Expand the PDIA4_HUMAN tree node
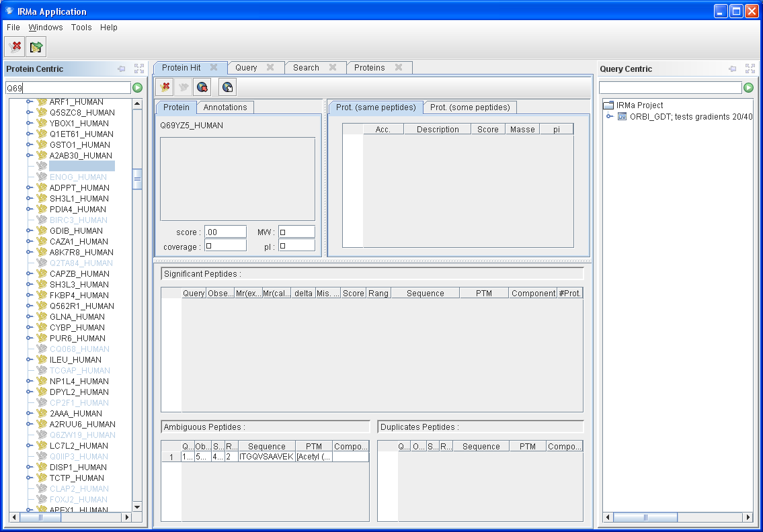This screenshot has height=532, width=763. pyautogui.click(x=30, y=210)
